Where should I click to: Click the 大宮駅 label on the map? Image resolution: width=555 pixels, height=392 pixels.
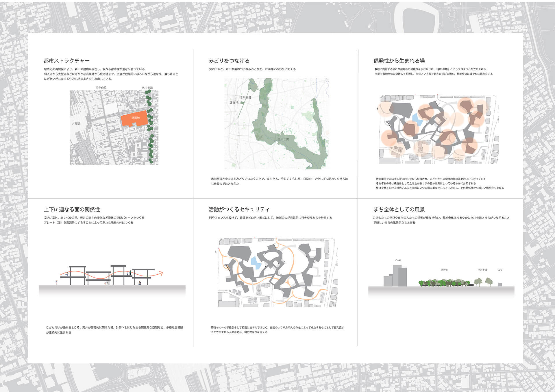pos(76,123)
